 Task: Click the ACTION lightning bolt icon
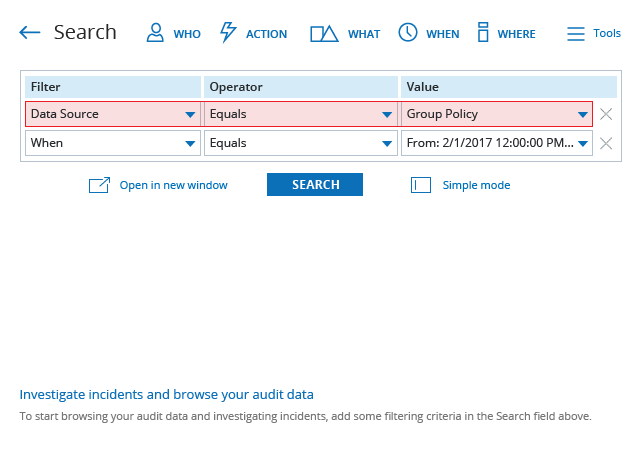point(228,32)
